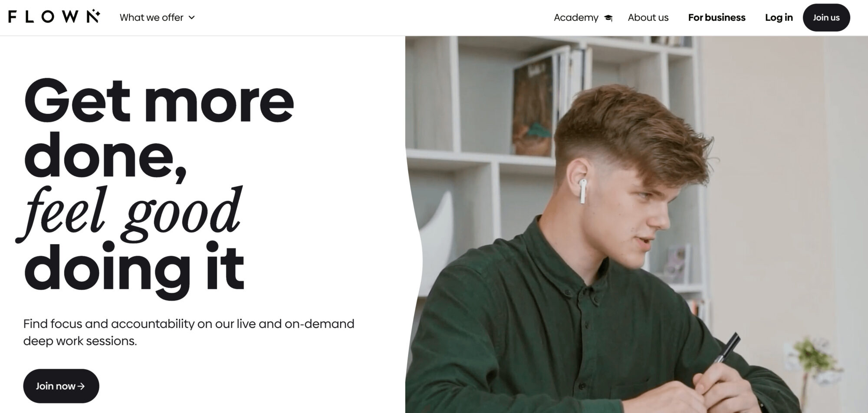
Task: Open the What we offer menu
Action: pyautogui.click(x=157, y=18)
